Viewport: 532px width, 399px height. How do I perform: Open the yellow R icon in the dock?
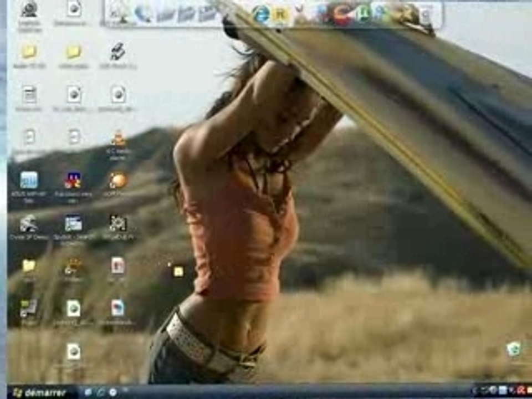click(280, 14)
